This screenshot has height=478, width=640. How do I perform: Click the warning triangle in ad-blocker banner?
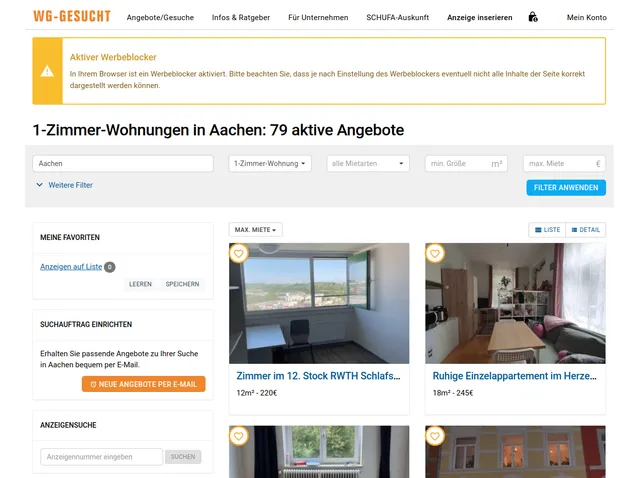[x=47, y=71]
